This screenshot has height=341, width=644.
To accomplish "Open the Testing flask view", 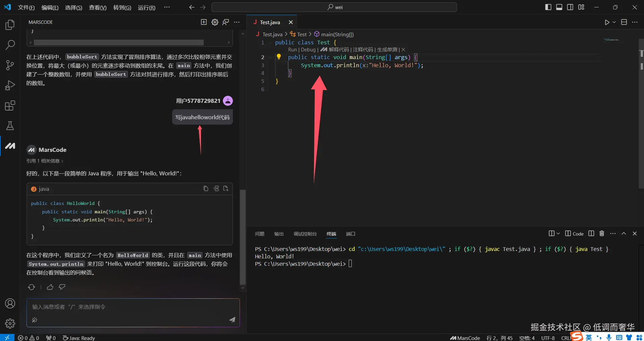I will pos(10,126).
